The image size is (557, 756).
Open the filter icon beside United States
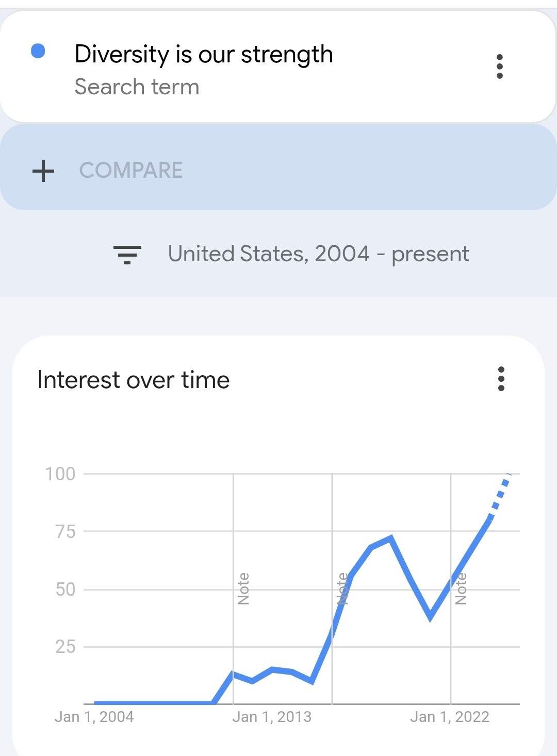[127, 254]
